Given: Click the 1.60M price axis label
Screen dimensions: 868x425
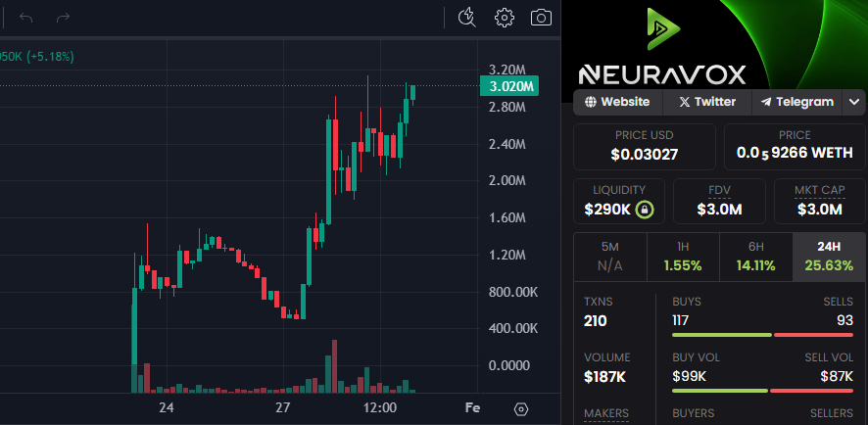Looking at the screenshot, I should (507, 218).
